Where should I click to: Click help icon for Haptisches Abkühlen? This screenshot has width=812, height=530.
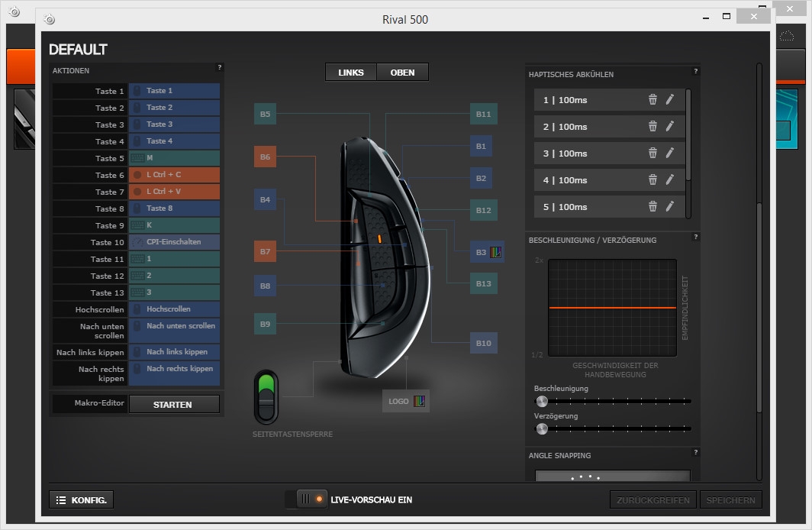695,72
